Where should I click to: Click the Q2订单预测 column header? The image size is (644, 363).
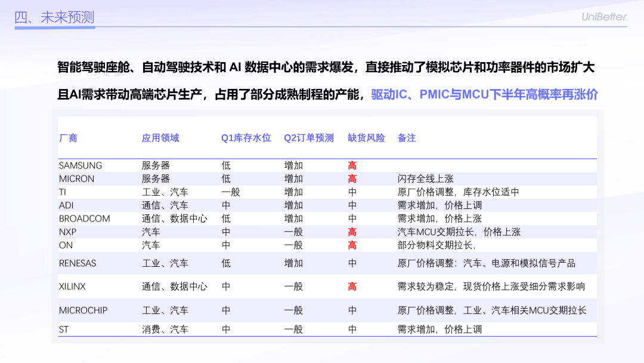point(309,138)
